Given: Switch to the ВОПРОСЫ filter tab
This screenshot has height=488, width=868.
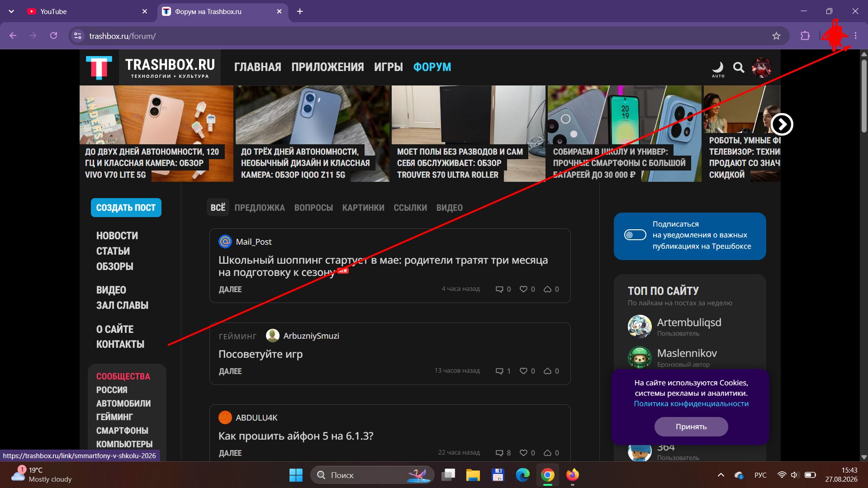Looking at the screenshot, I should click(x=313, y=208).
